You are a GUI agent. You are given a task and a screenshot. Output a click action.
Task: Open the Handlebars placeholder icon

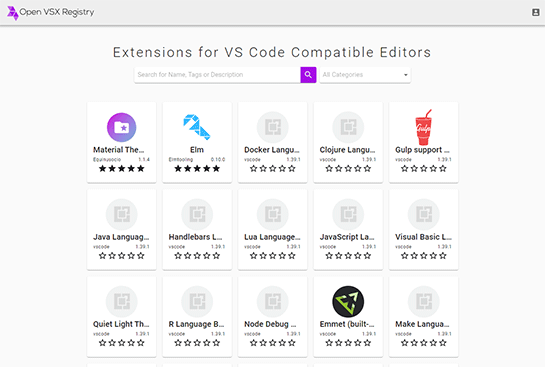[x=197, y=214]
